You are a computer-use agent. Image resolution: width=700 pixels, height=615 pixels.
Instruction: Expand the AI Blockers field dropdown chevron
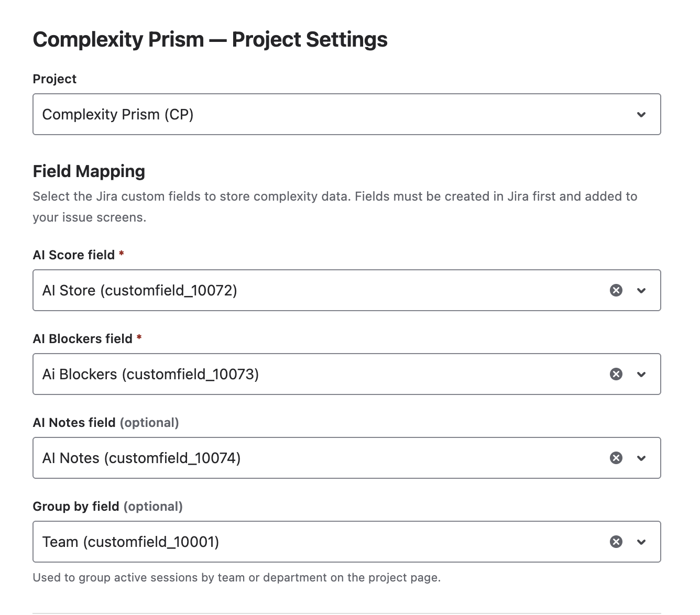pos(641,374)
